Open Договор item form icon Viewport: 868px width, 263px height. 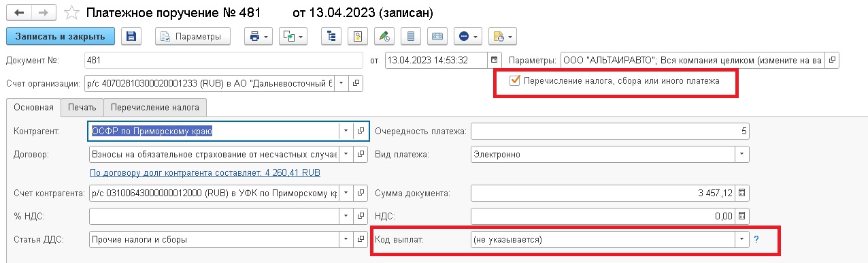(361, 154)
